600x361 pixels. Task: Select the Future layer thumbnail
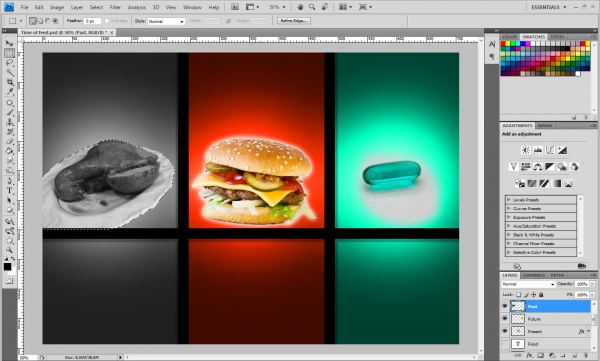point(518,319)
